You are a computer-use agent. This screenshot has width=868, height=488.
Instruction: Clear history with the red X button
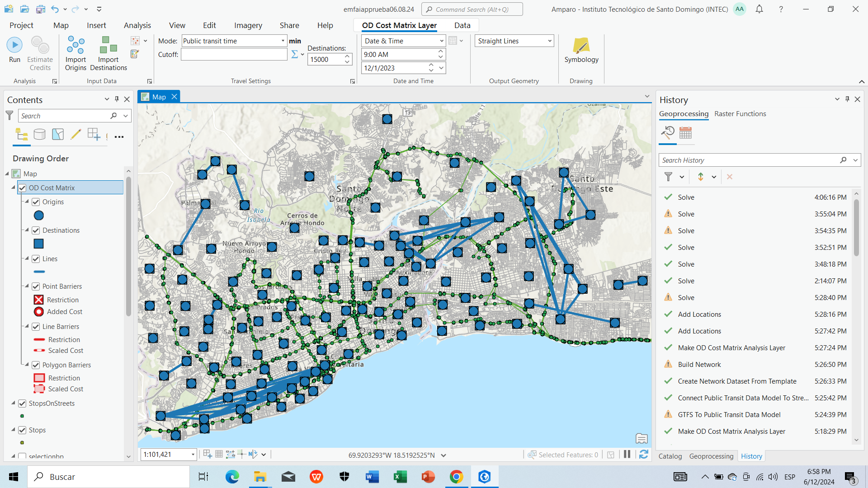coord(729,177)
